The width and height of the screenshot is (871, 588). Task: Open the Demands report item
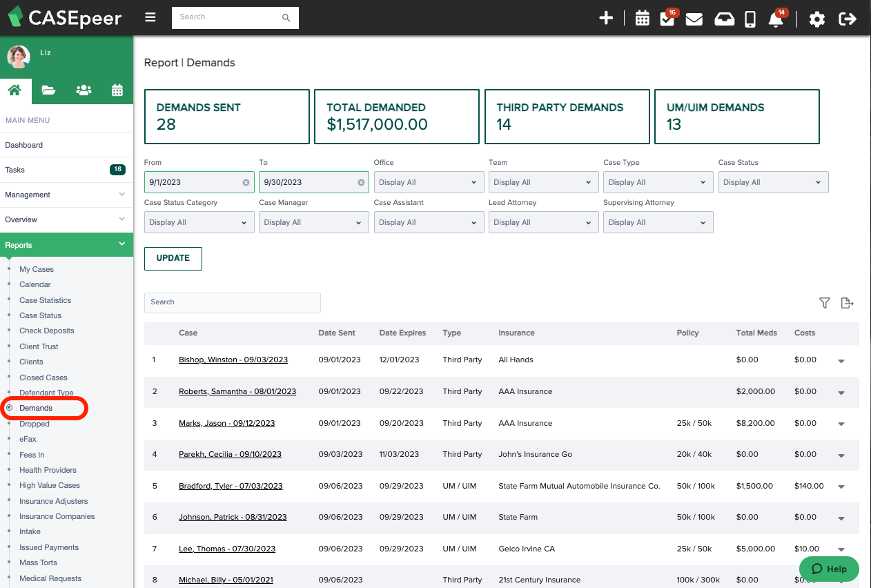coord(36,408)
